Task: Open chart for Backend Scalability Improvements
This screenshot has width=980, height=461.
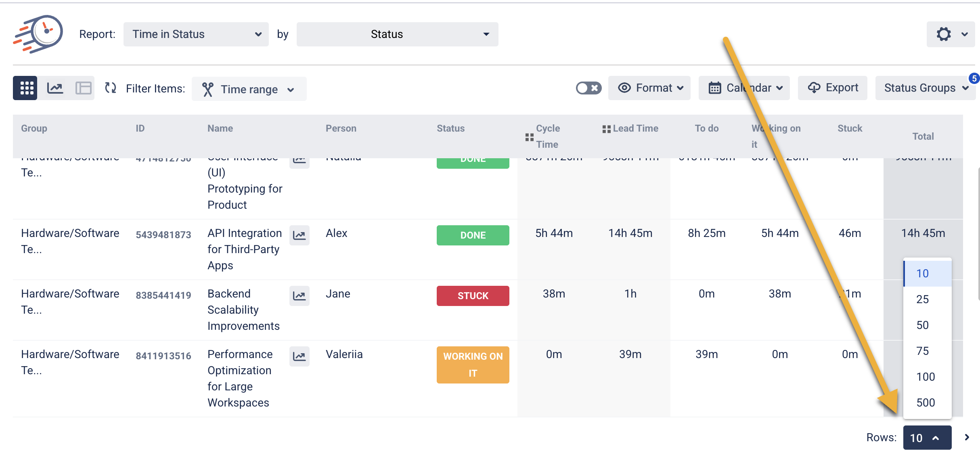Action: (299, 296)
